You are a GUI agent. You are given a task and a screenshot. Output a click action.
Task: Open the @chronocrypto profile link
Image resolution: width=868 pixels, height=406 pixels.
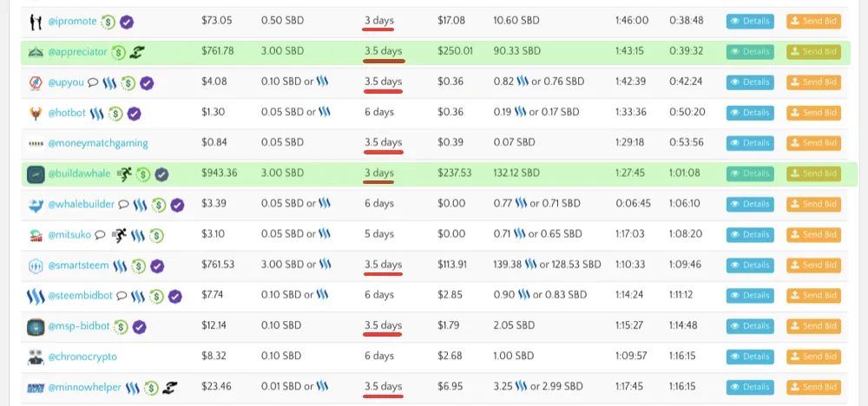pos(82,357)
